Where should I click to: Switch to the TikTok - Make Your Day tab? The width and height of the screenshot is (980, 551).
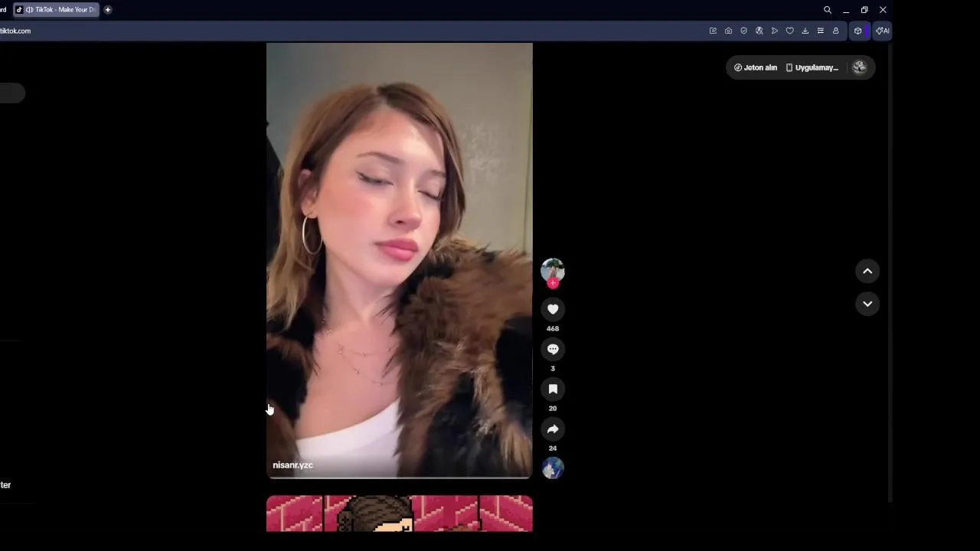tap(57, 10)
